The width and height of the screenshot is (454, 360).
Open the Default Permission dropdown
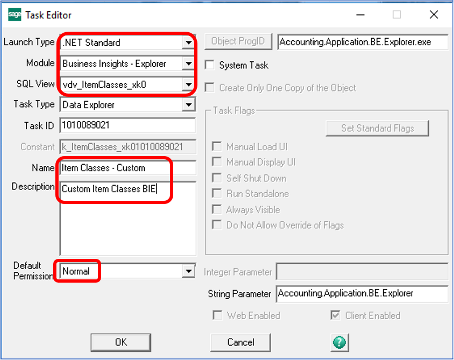(188, 271)
